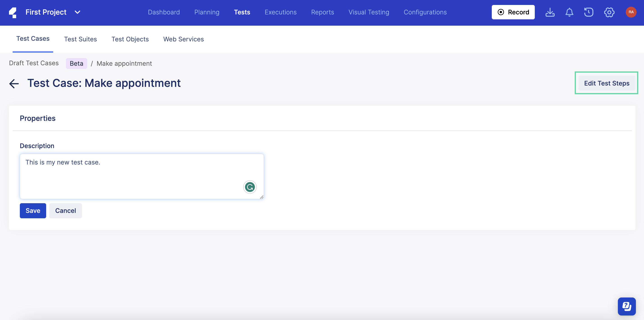The width and height of the screenshot is (644, 320).
Task: Click Cancel to discard changes
Action: click(x=66, y=210)
